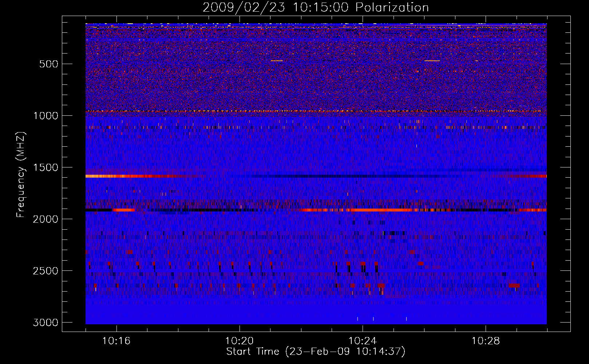Select the 1500 frequency tick label
Viewport: 589px width, 364px height.
[x=46, y=167]
